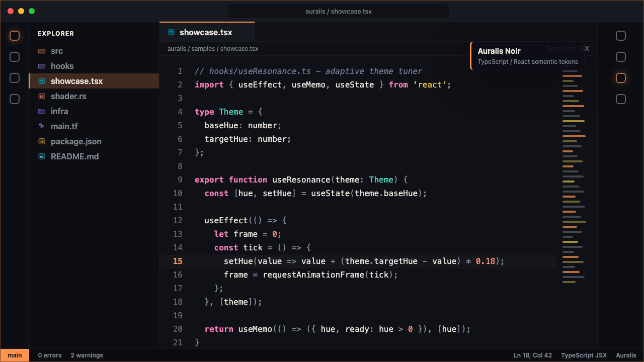Click the main branch indicator in status bar
Screen dimensions: 644x362
point(15,355)
